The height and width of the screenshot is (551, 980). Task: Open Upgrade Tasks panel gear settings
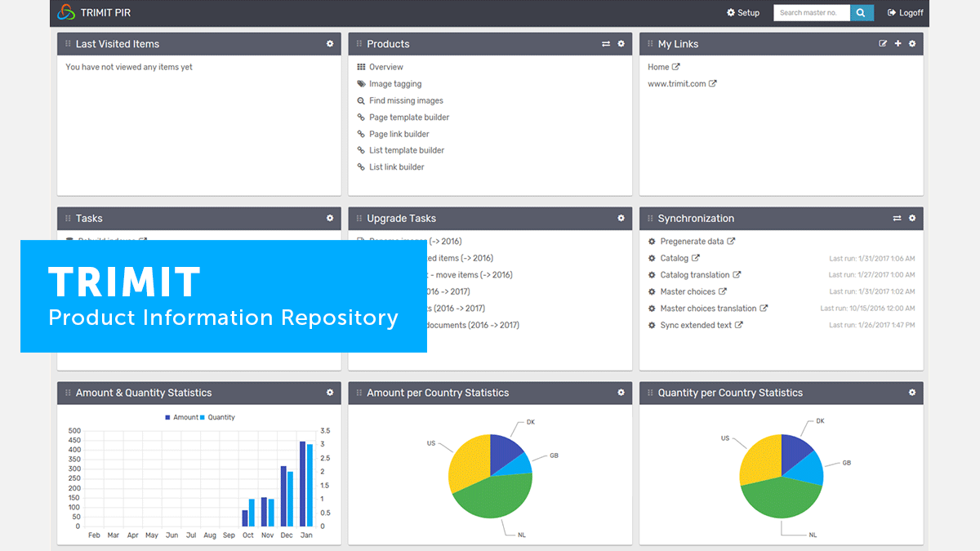(x=621, y=219)
